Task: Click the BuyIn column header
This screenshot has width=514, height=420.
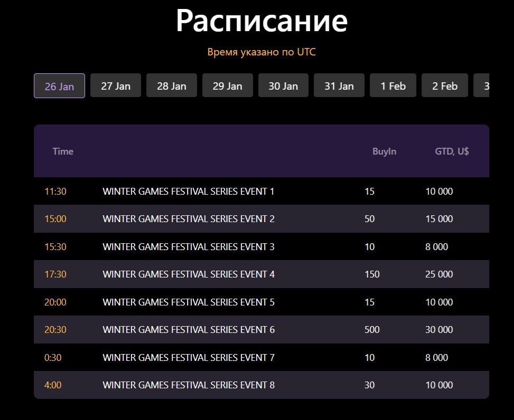Action: 384,151
